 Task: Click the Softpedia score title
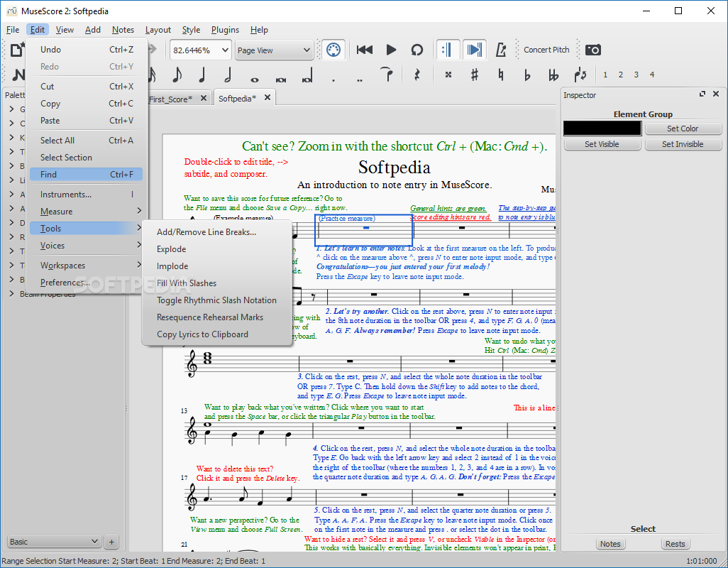point(395,167)
